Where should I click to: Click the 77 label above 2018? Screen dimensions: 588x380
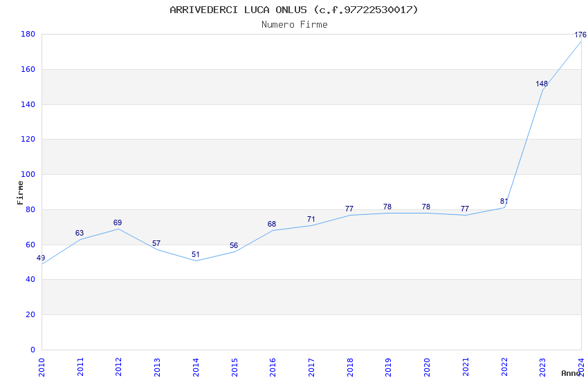349,209
